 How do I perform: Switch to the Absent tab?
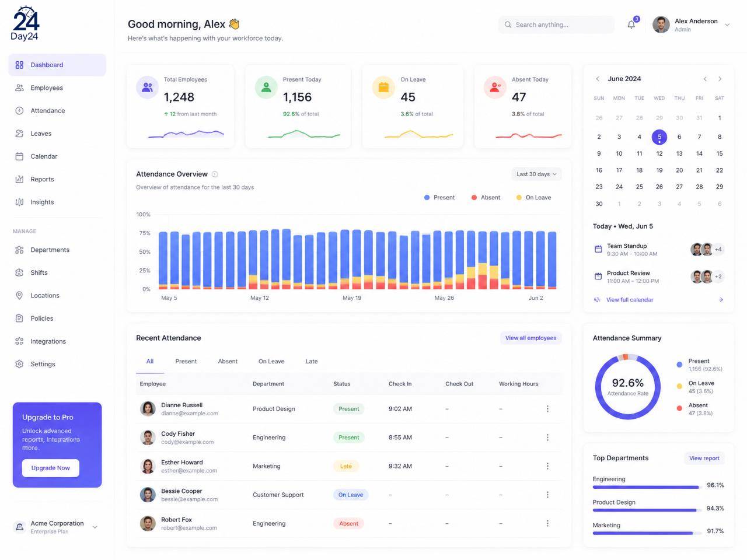coord(228,362)
